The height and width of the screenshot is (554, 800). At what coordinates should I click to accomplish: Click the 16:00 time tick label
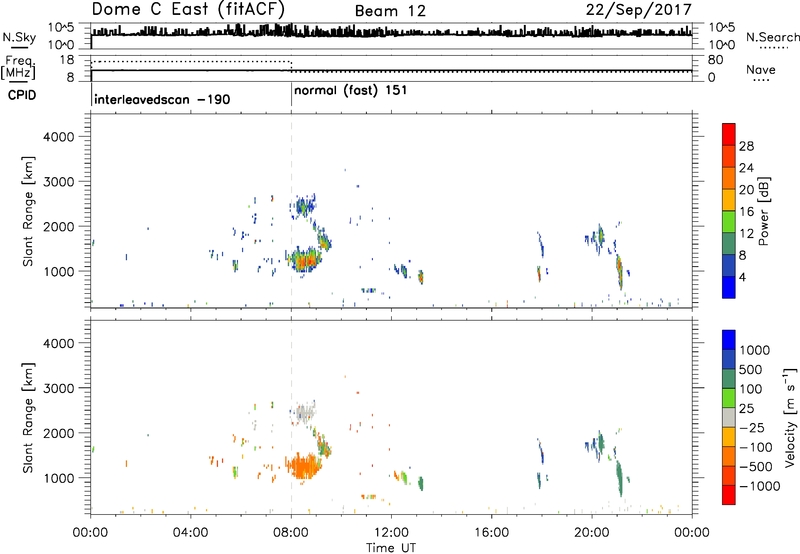click(491, 533)
